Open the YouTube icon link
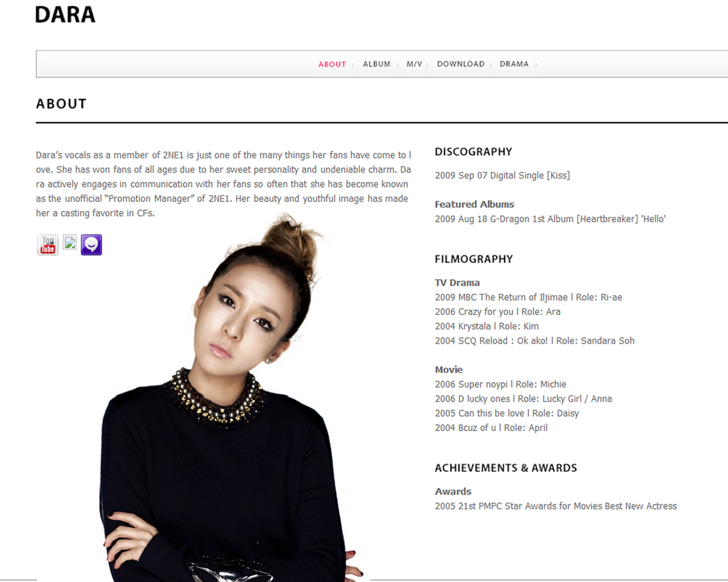728x582 pixels. coord(48,245)
